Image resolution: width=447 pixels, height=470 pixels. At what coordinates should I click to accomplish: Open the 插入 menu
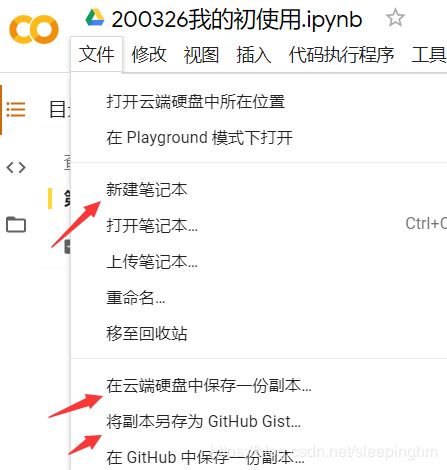click(254, 54)
